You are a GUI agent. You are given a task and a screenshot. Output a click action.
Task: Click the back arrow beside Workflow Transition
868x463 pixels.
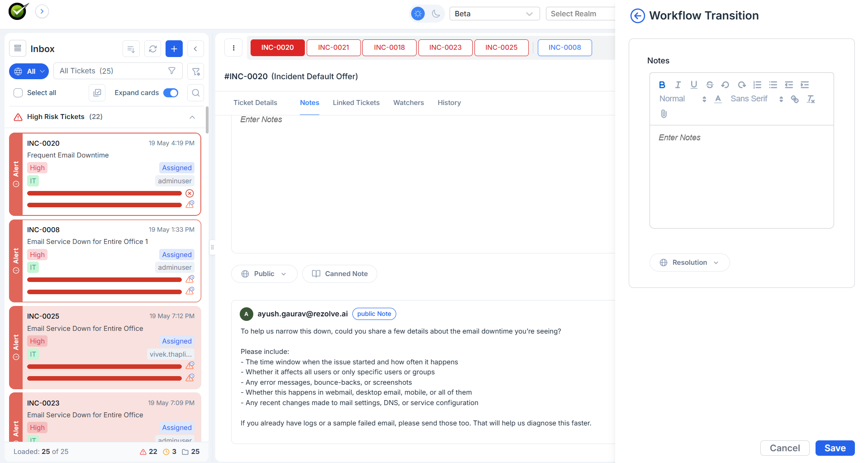click(638, 16)
